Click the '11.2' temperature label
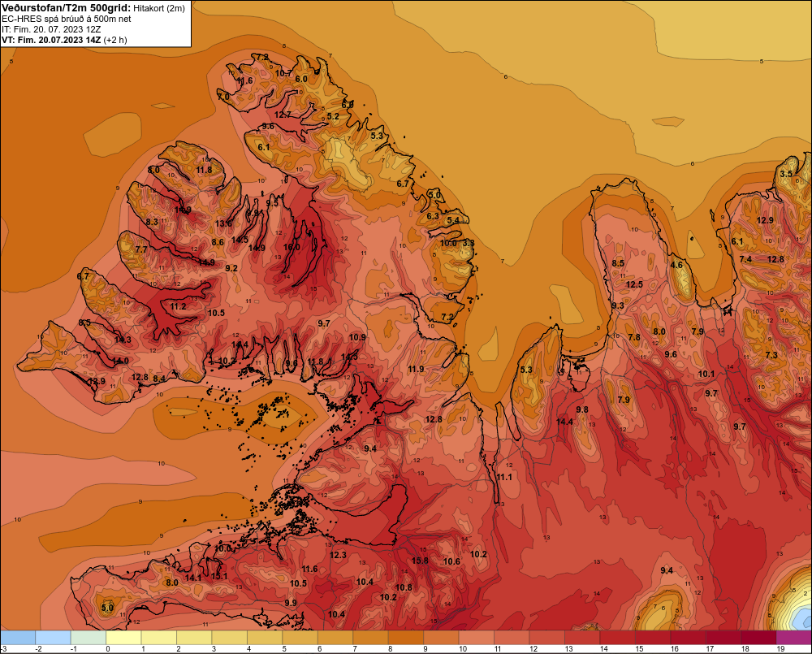The height and width of the screenshot is (654, 812). (x=178, y=307)
